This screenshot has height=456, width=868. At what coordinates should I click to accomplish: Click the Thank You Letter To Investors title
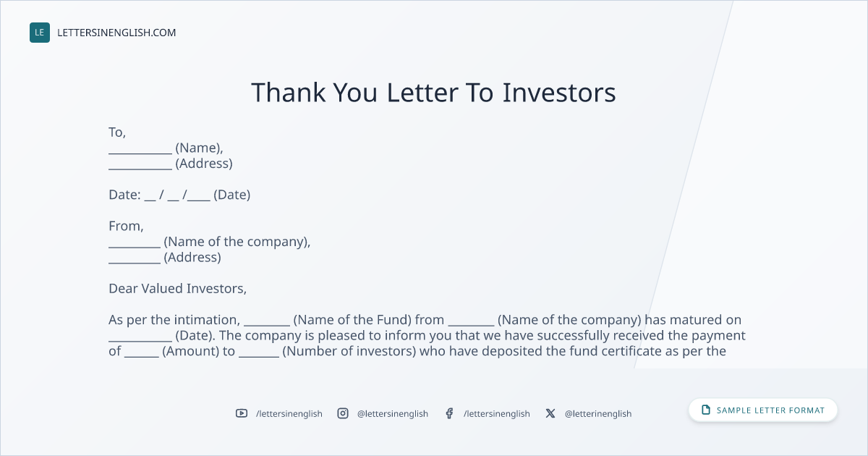click(x=433, y=93)
